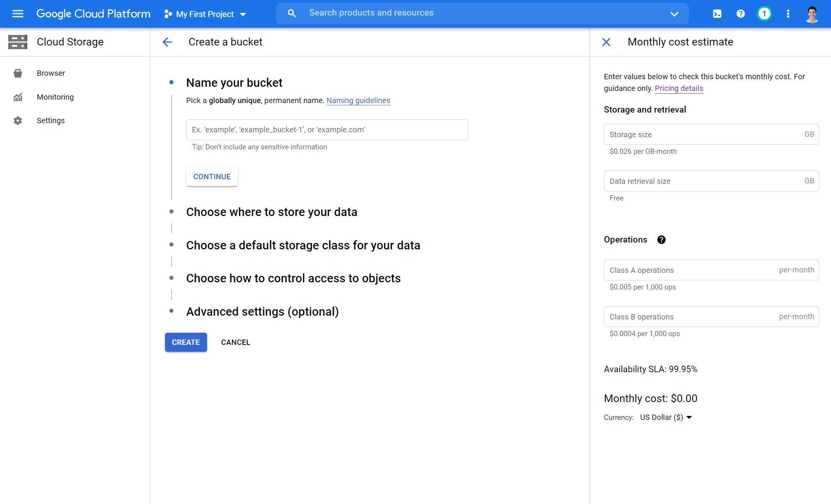831x504 pixels.
Task: Select the Browser shopping-bag sidebar icon
Action: coord(18,73)
